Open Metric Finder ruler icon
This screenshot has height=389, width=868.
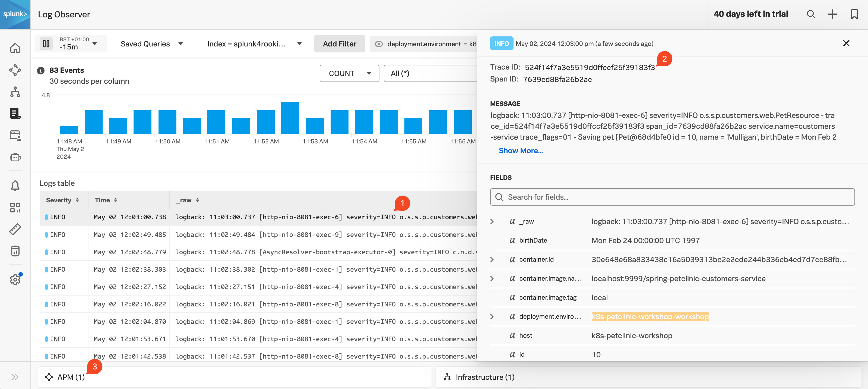15,230
